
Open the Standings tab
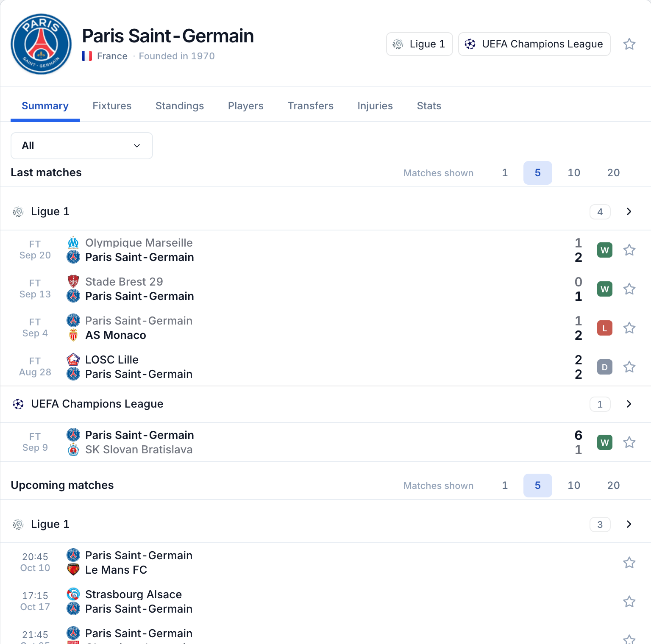(x=180, y=106)
